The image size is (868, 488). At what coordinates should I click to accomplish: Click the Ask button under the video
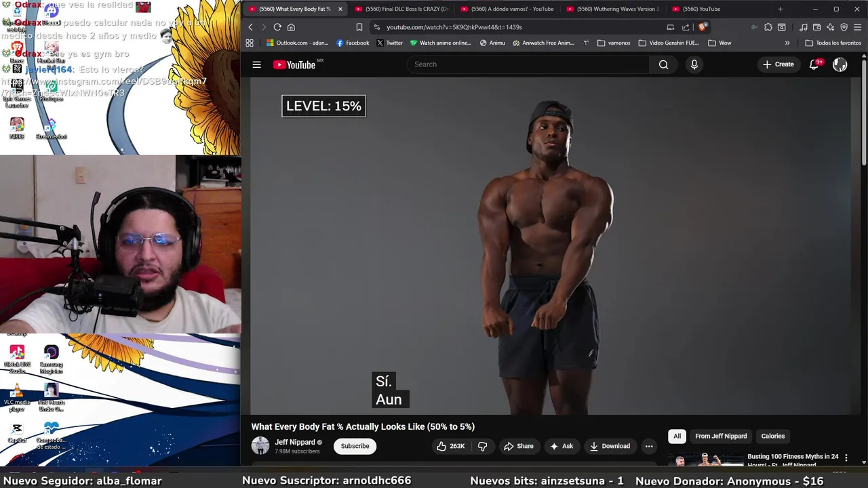(561, 446)
